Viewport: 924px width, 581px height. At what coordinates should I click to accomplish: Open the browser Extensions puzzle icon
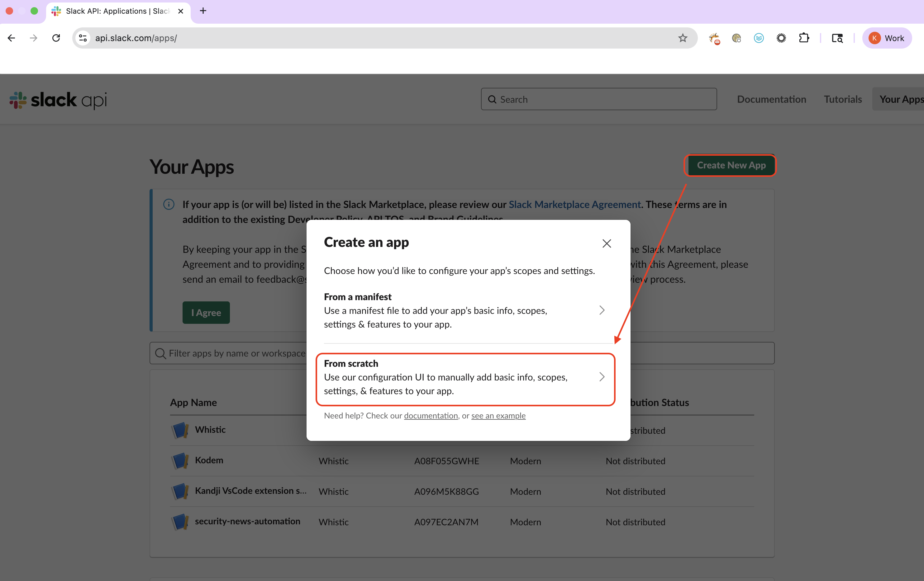point(803,38)
